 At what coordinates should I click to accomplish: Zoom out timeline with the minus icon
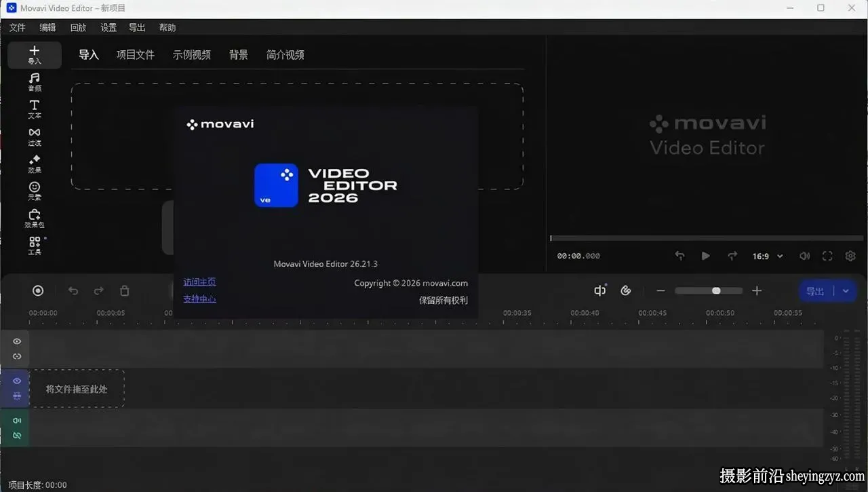coord(660,290)
